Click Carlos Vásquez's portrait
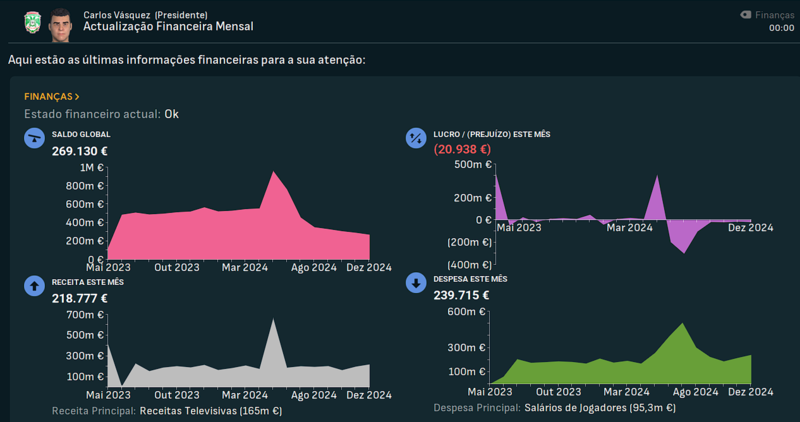This screenshot has width=800, height=422. (x=60, y=24)
